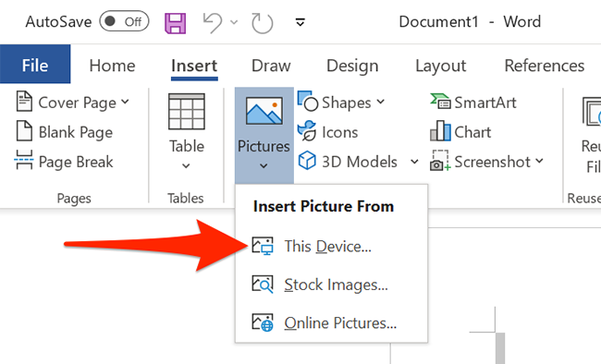Click the Blank Page icon

click(x=24, y=131)
